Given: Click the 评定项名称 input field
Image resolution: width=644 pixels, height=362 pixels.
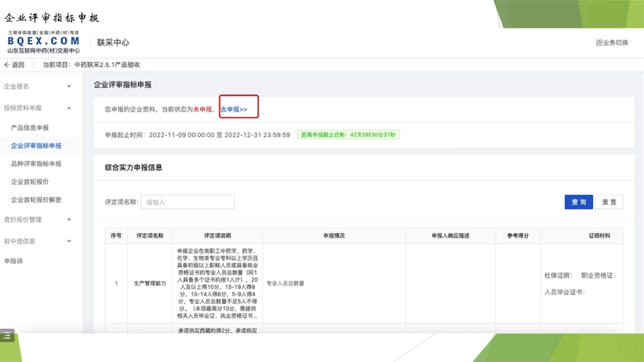Looking at the screenshot, I should [x=187, y=203].
